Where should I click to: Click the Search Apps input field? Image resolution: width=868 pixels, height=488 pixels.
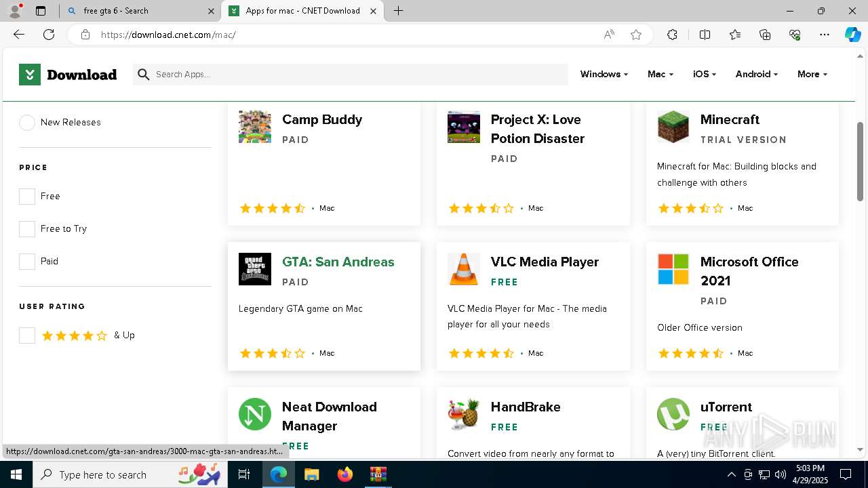[x=351, y=75]
